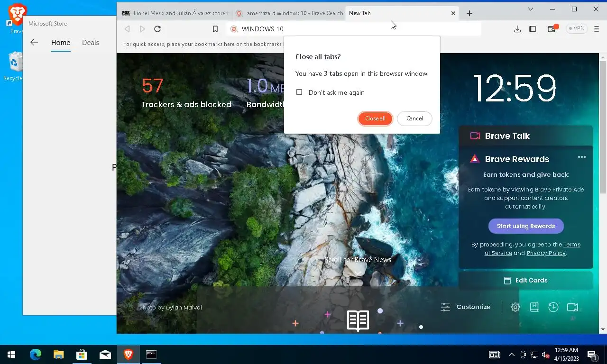
Task: Switch to the Lionel Messi FOX tab
Action: pos(175,13)
